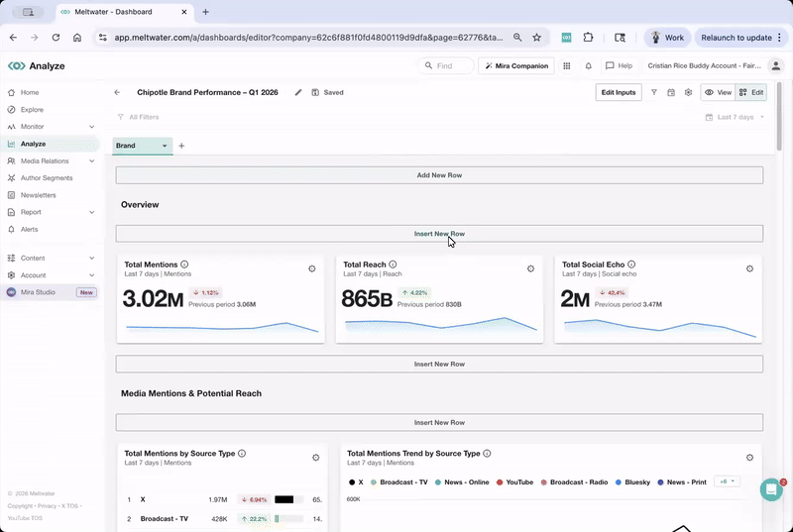The image size is (793, 532).
Task: Select the Meltwater - Dashboard browser tab
Action: pyautogui.click(x=124, y=12)
